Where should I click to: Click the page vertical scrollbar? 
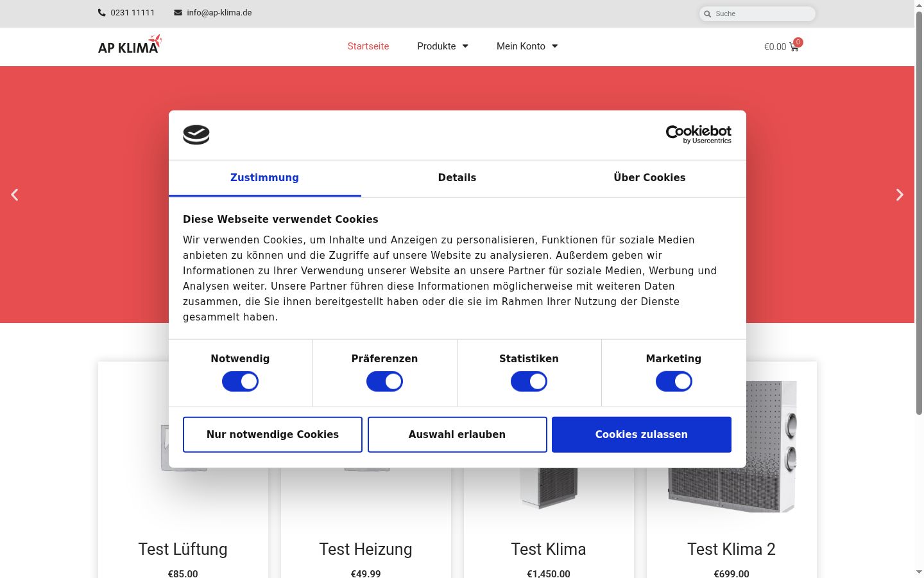[x=919, y=212]
